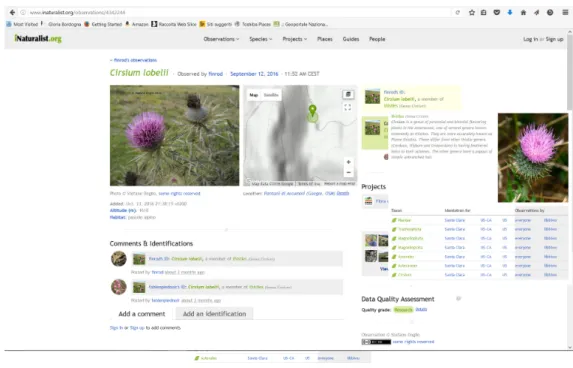Click the Sign up link in header

(554, 39)
